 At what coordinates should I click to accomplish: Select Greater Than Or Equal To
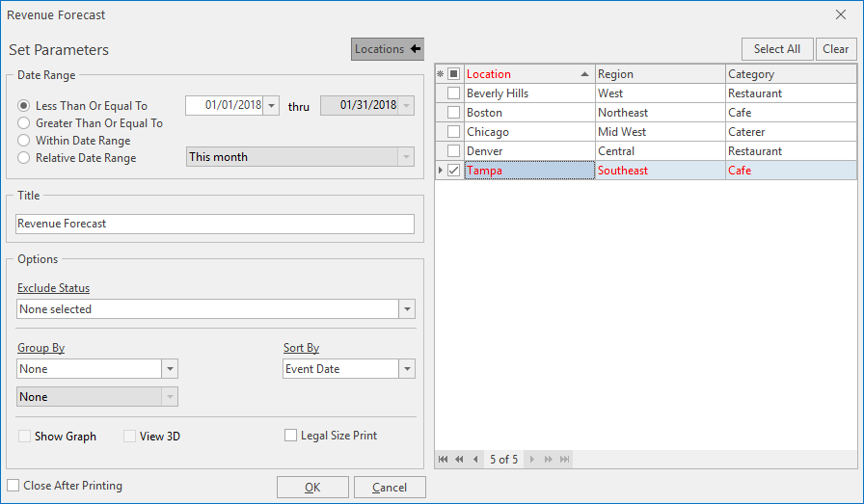[24, 122]
